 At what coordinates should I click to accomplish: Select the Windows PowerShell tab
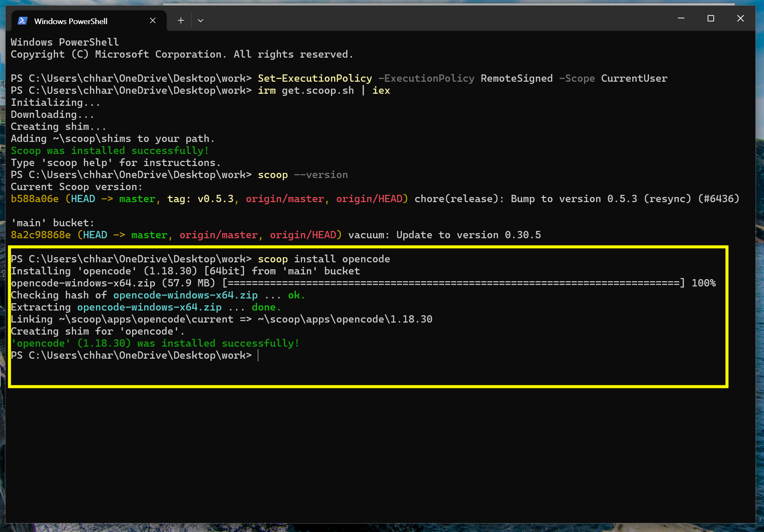coord(88,21)
